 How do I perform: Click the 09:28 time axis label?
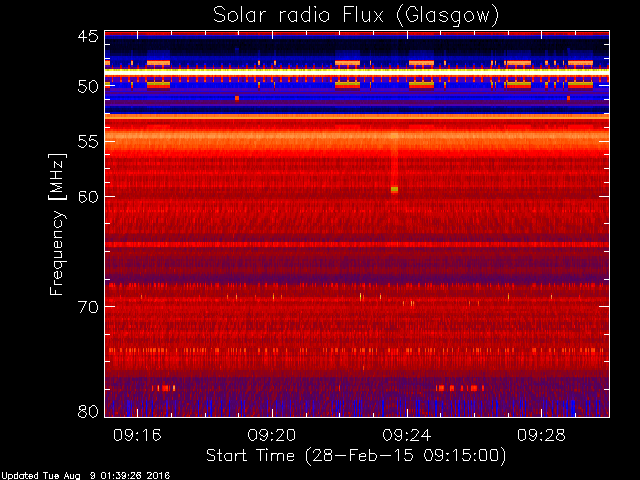pyautogui.click(x=541, y=436)
